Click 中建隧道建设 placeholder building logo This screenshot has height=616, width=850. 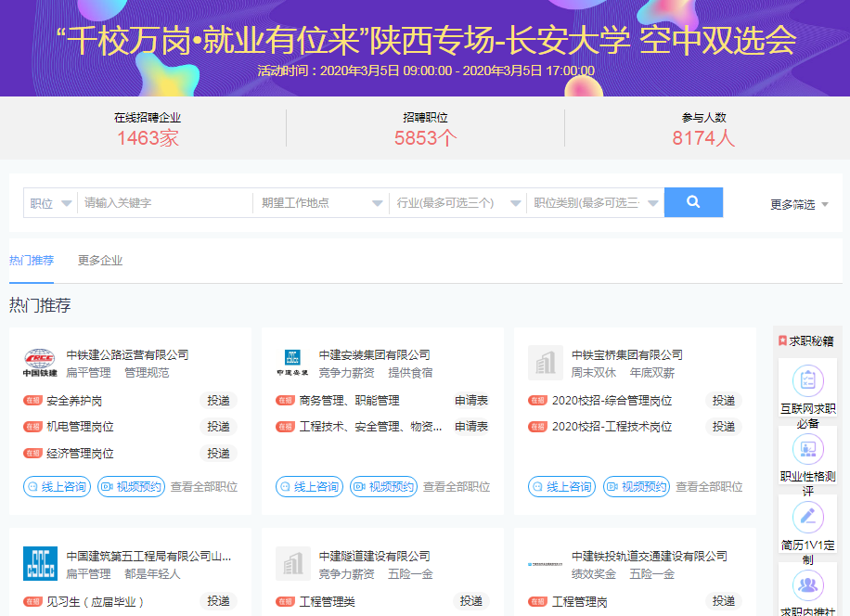click(292, 563)
